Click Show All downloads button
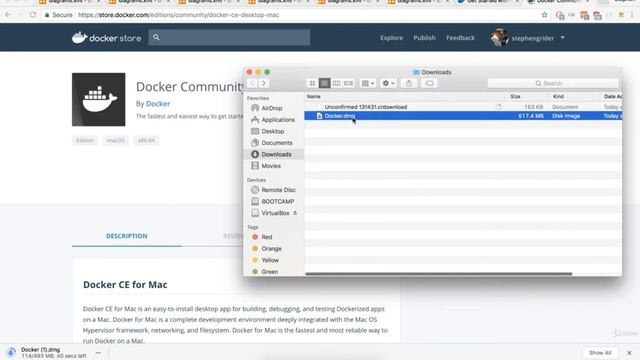The width and height of the screenshot is (640, 360). coord(600,353)
